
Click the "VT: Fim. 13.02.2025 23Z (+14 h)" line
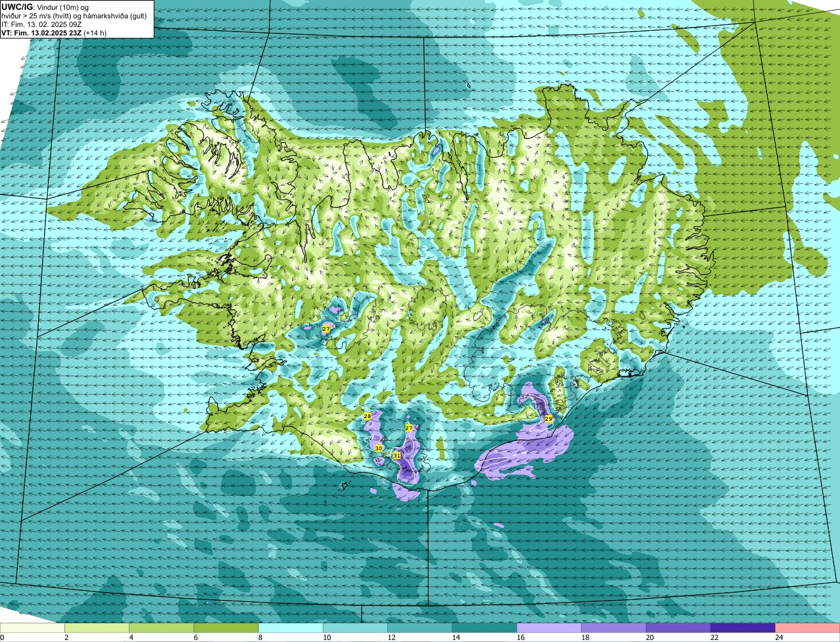(54, 33)
